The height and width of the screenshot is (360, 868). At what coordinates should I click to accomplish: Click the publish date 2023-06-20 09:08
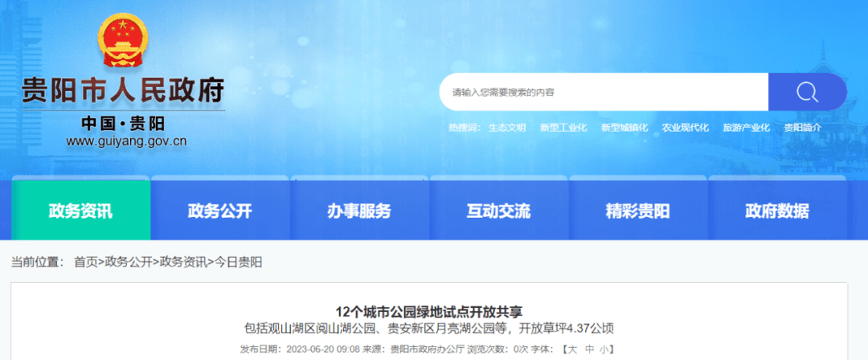pos(323,350)
